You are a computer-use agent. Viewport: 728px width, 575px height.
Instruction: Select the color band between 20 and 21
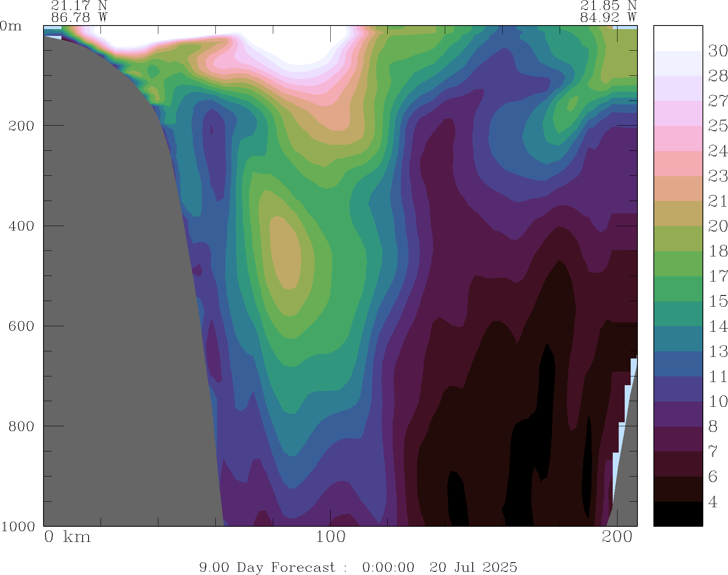point(678,214)
